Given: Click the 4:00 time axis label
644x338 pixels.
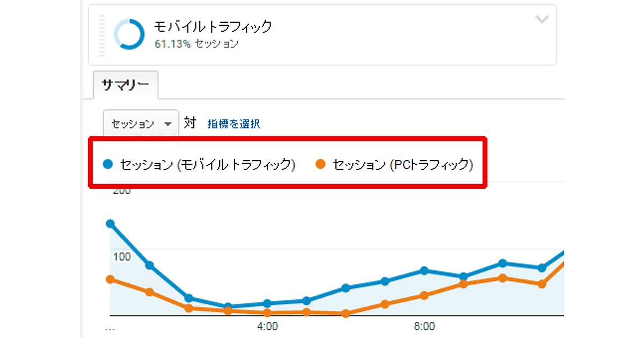Looking at the screenshot, I should 267,326.
